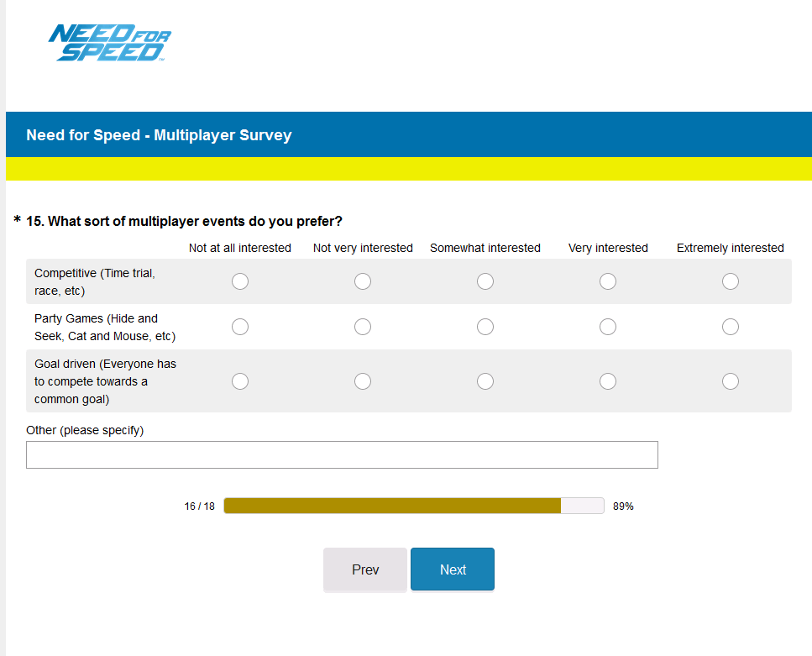Select Very interested for Goal driven
The width and height of the screenshot is (812, 656).
(x=608, y=381)
